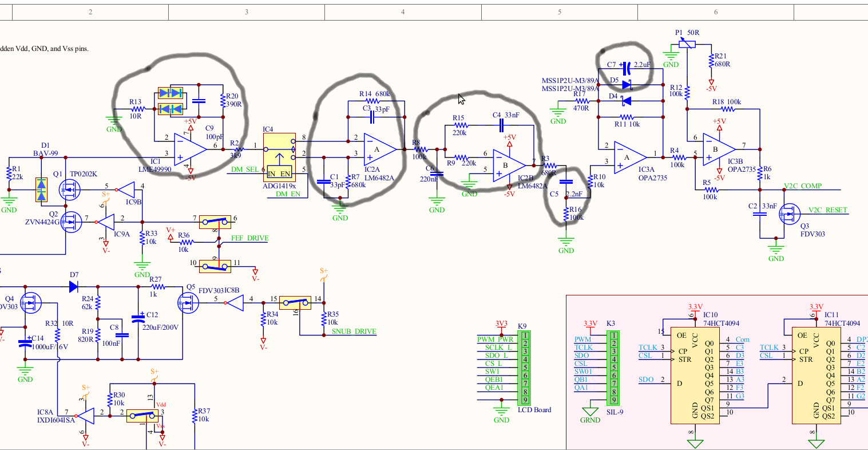868x450 pixels.
Task: Select the FEF_DRIVE net label
Action: (249, 238)
